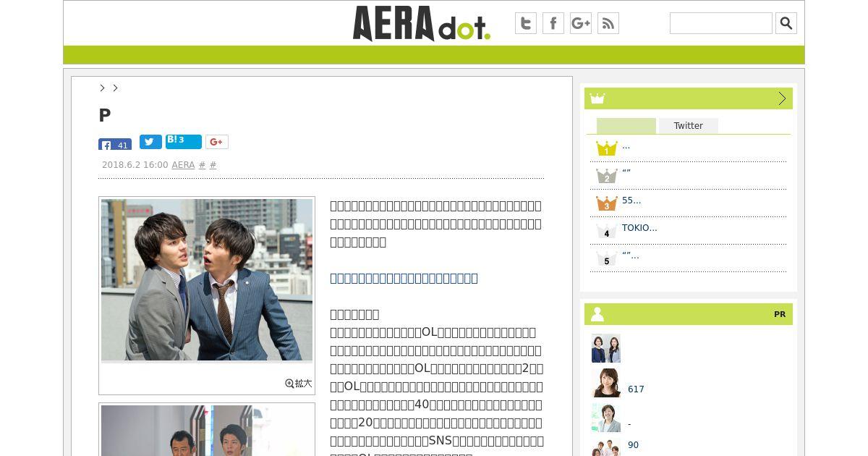The width and height of the screenshot is (868, 456).
Task: Click the rank 4 crown icon
Action: pyautogui.click(x=606, y=231)
